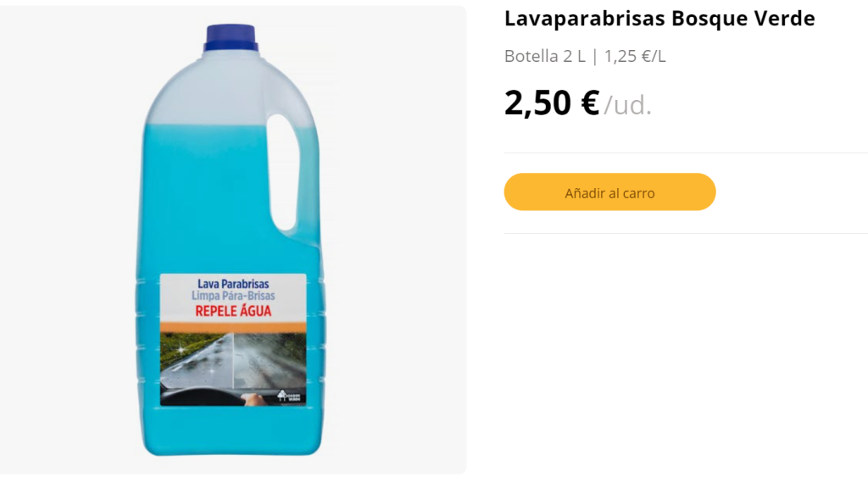Select the red REPELE ÁGUA label text

233,311
